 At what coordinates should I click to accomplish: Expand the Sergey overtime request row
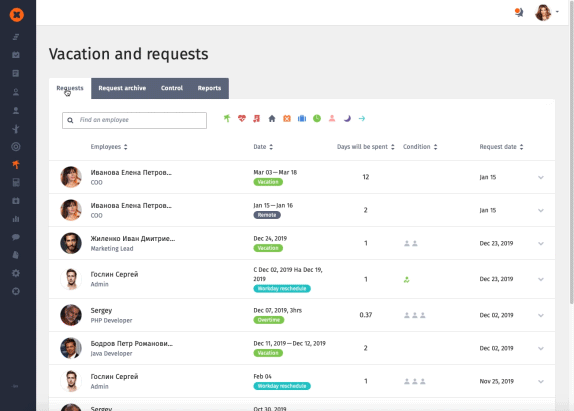click(541, 315)
